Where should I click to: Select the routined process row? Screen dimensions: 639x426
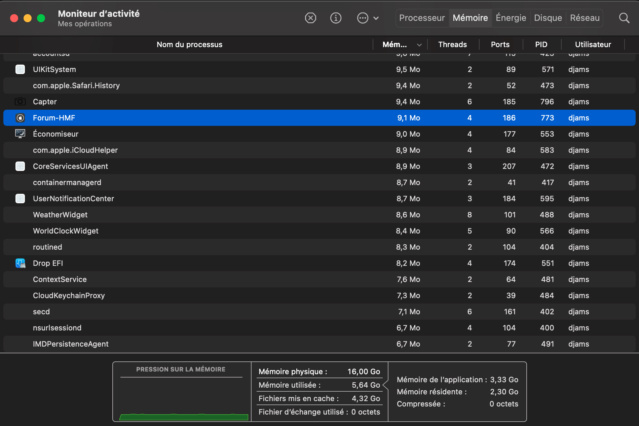click(319, 247)
